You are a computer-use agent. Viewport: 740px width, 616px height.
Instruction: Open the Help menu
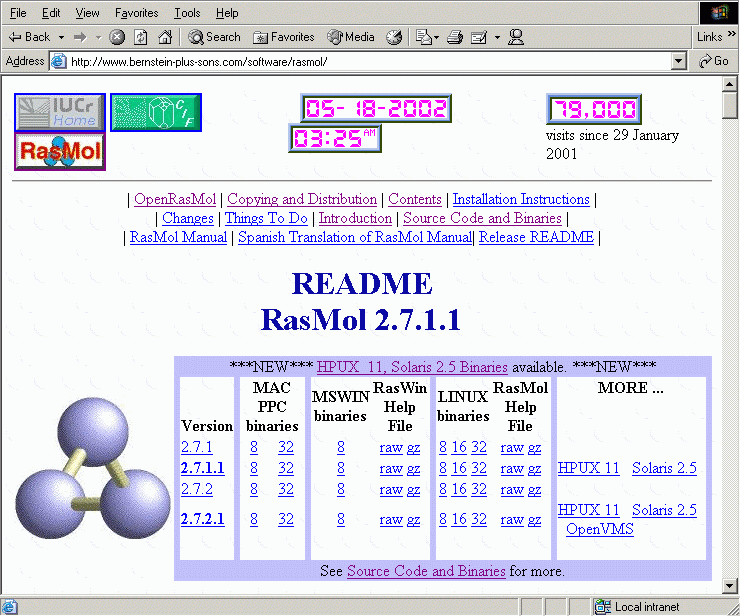point(227,13)
